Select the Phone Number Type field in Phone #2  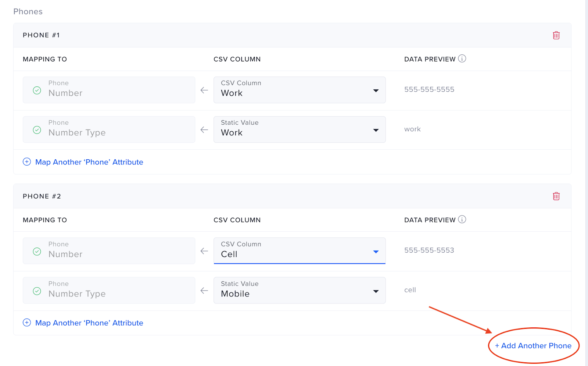click(109, 290)
